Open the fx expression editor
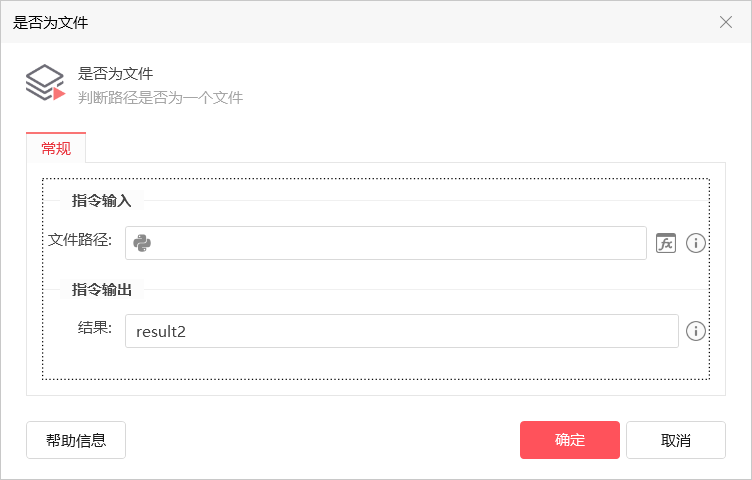Image resolution: width=752 pixels, height=480 pixels. click(x=666, y=243)
